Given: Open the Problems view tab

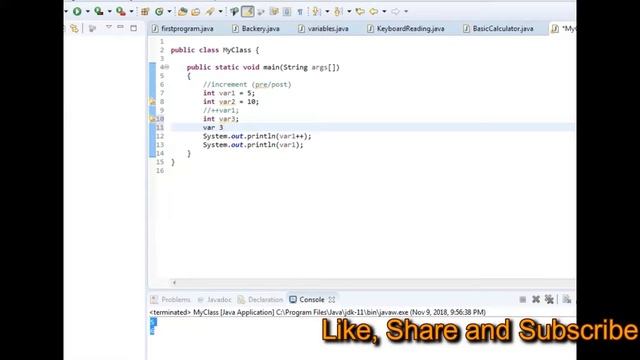Looking at the screenshot, I should tap(171, 300).
